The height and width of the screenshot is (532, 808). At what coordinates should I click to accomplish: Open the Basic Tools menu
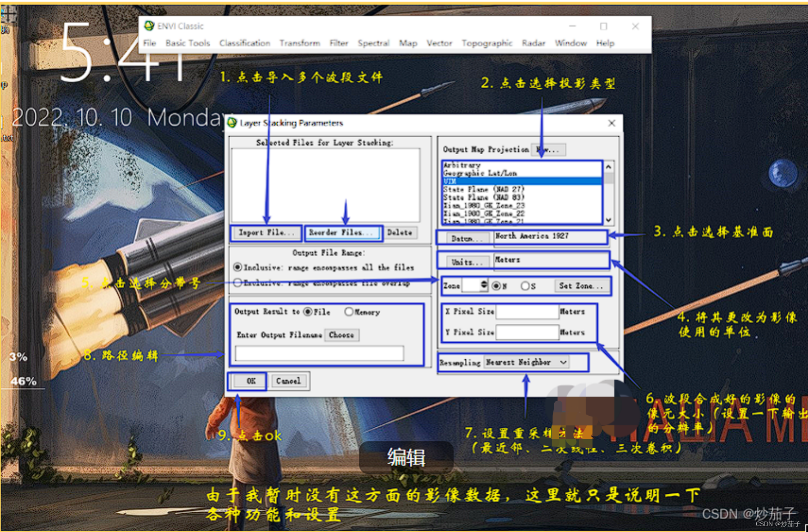pos(188,43)
